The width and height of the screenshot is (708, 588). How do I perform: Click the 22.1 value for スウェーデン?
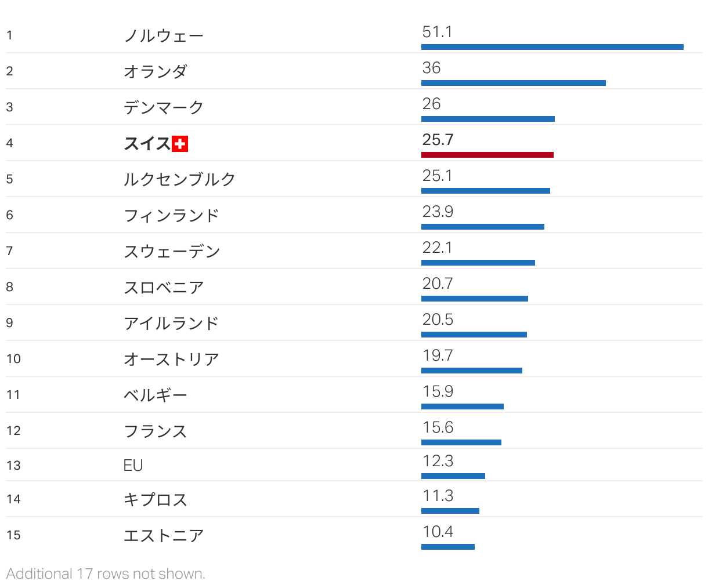pos(437,248)
